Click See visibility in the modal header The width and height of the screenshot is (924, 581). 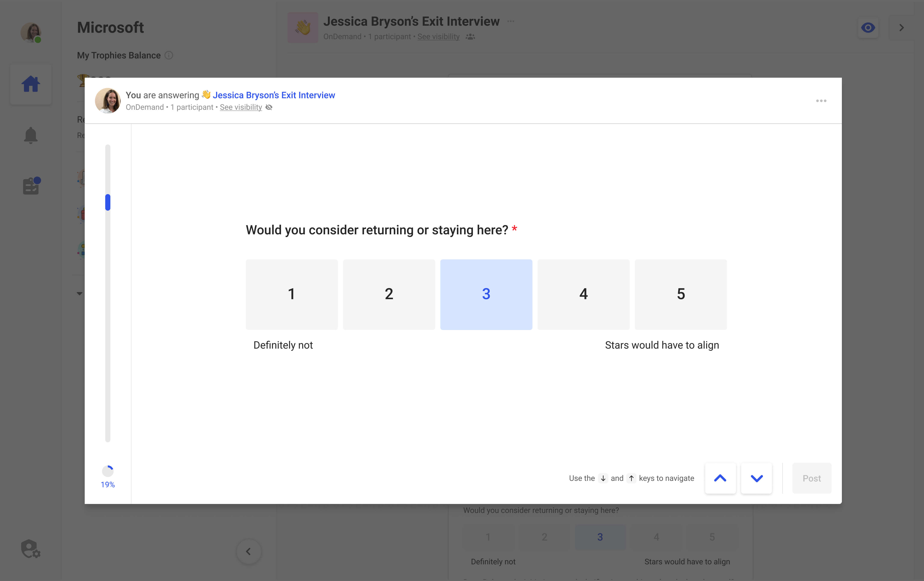coord(241,107)
